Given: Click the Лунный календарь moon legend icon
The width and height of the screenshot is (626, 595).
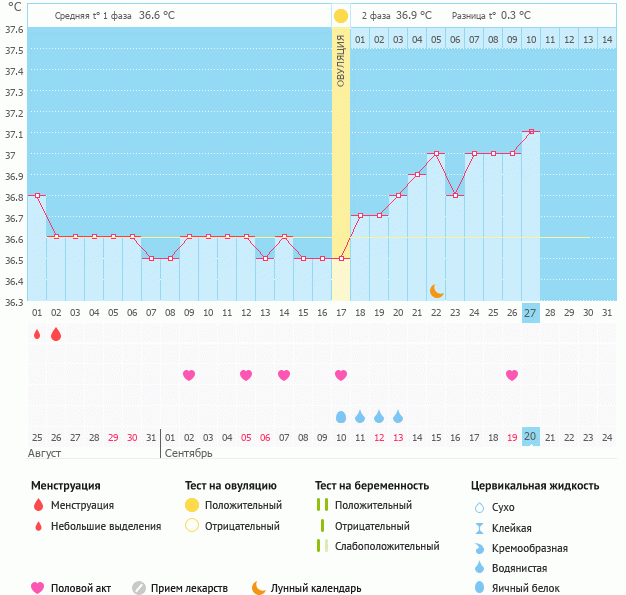Looking at the screenshot, I should click(258, 588).
